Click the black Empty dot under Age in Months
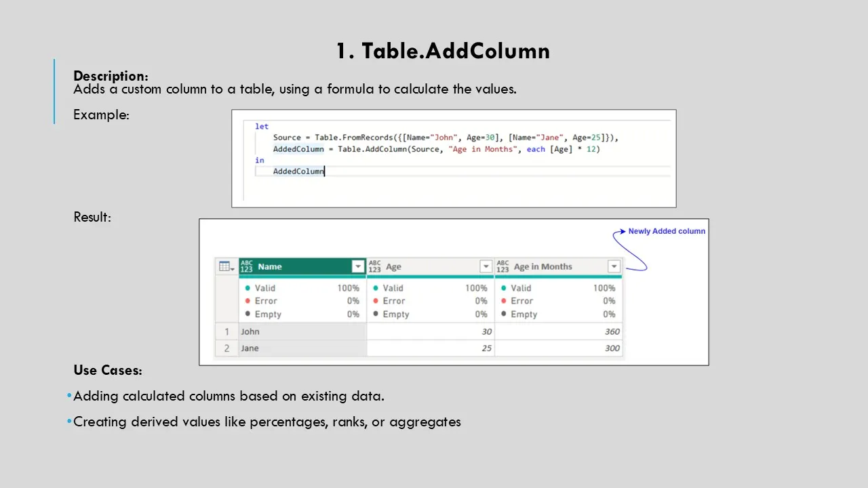 503,314
